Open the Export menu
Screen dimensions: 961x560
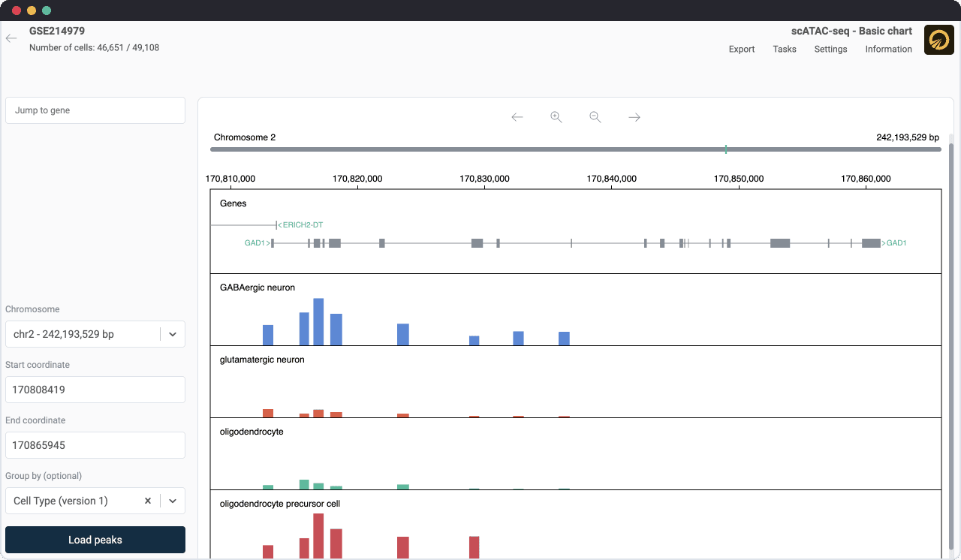[x=741, y=50]
